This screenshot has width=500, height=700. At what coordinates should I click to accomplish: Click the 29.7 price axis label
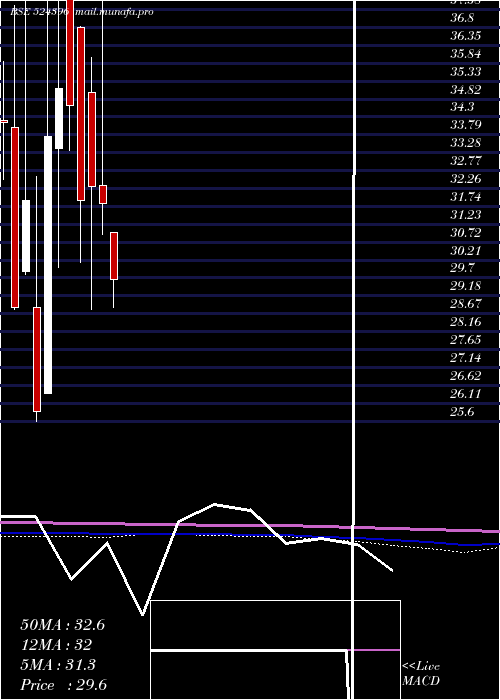pos(462,268)
